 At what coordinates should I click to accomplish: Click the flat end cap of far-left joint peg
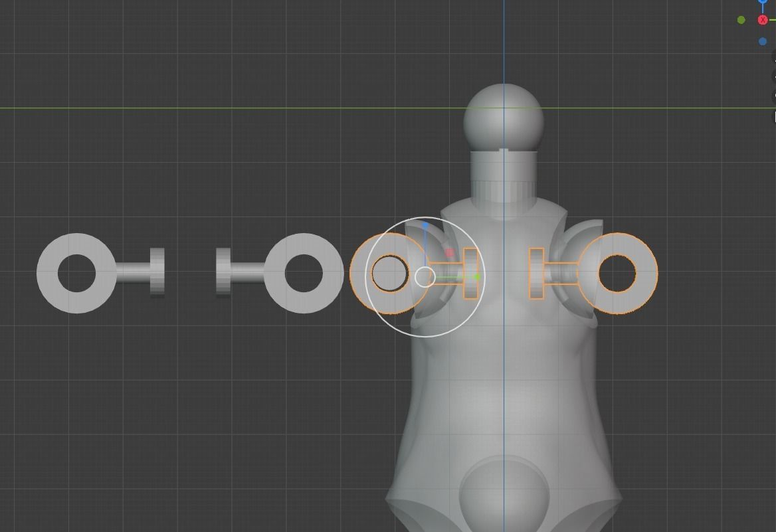(157, 273)
